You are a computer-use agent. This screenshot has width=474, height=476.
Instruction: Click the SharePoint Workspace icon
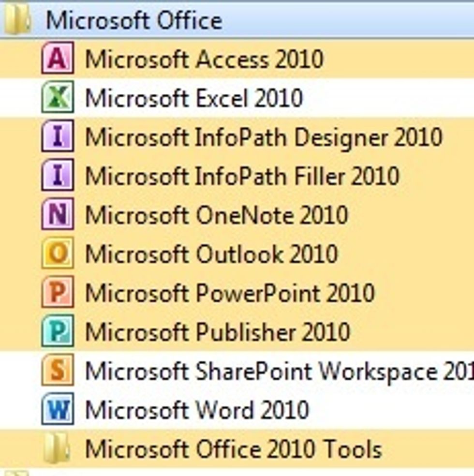click(x=58, y=371)
